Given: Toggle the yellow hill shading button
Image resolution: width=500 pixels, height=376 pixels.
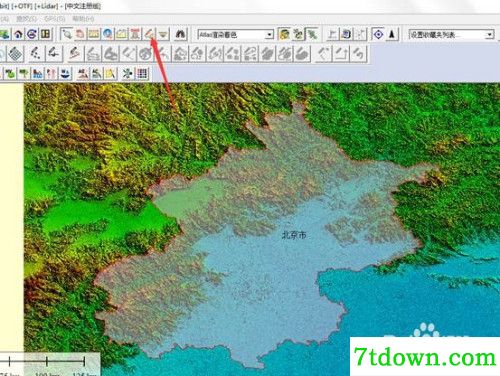Looking at the screenshot, I should [284, 34].
